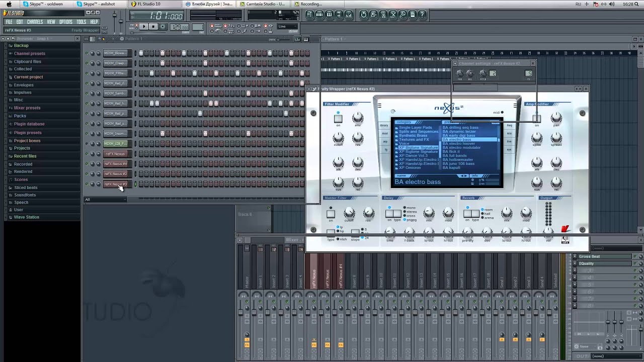Image resolution: width=644 pixels, height=362 pixels.
Task: Click the step sequencer keyboard editor icon
Action: coord(305,39)
